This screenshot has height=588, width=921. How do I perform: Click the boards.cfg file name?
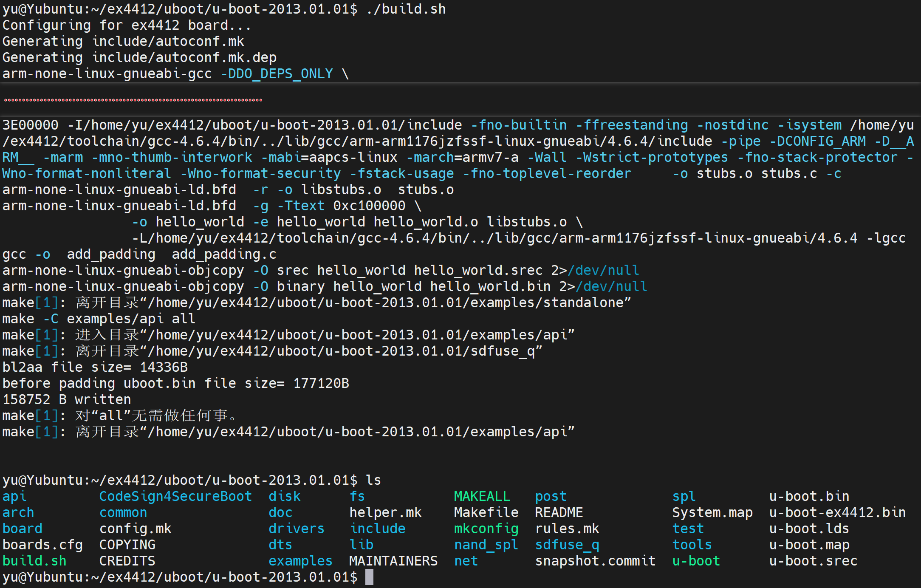pyautogui.click(x=42, y=545)
